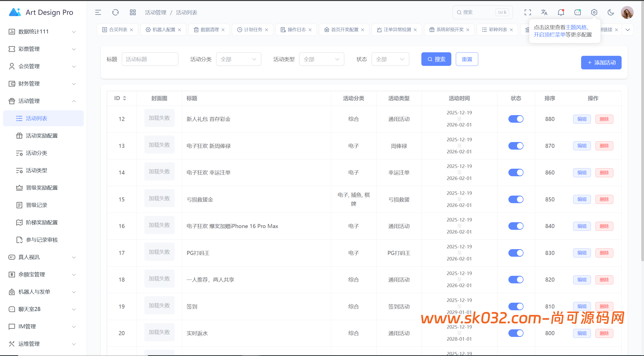Open the 状态 filter dropdown
This screenshot has height=356, width=644.
click(x=390, y=59)
